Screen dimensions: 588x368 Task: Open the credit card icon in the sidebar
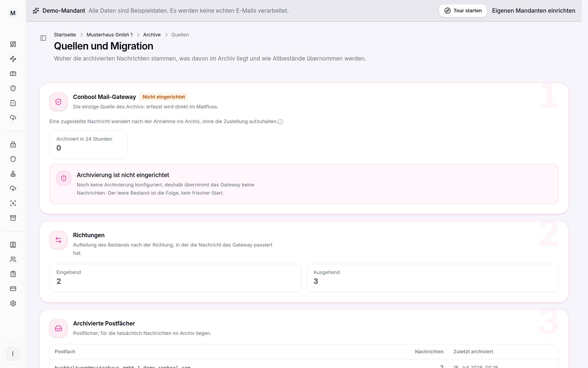13,289
